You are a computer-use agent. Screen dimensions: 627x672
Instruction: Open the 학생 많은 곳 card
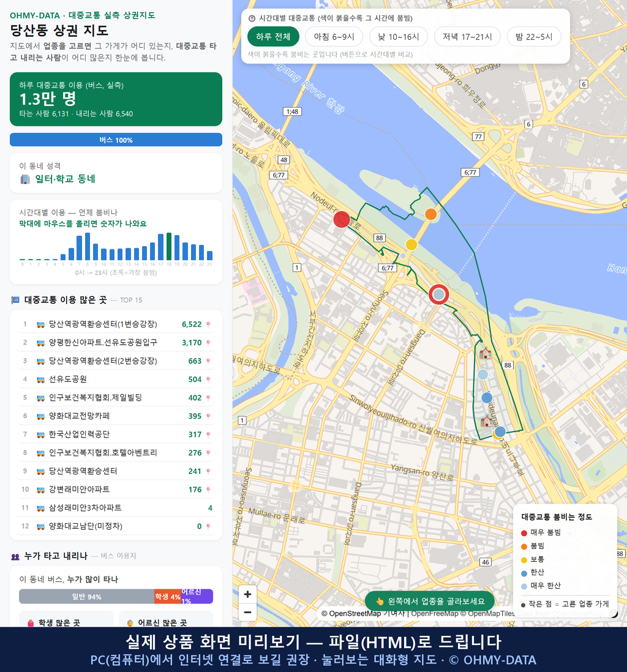coord(67,619)
